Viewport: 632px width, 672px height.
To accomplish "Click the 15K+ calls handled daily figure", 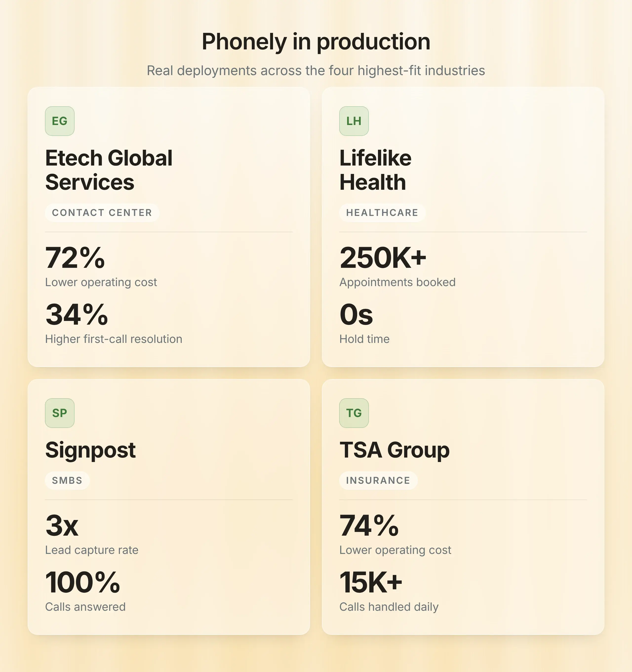I will click(x=371, y=582).
